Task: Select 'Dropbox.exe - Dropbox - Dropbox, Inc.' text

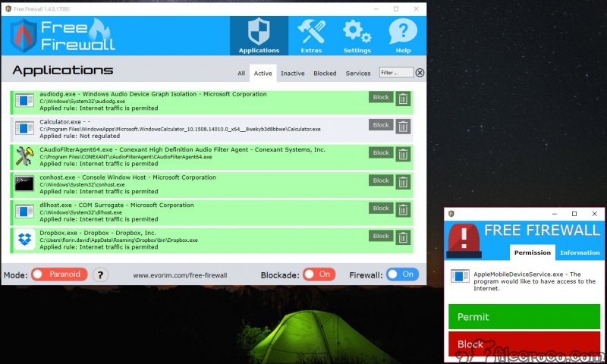Action: [x=98, y=233]
